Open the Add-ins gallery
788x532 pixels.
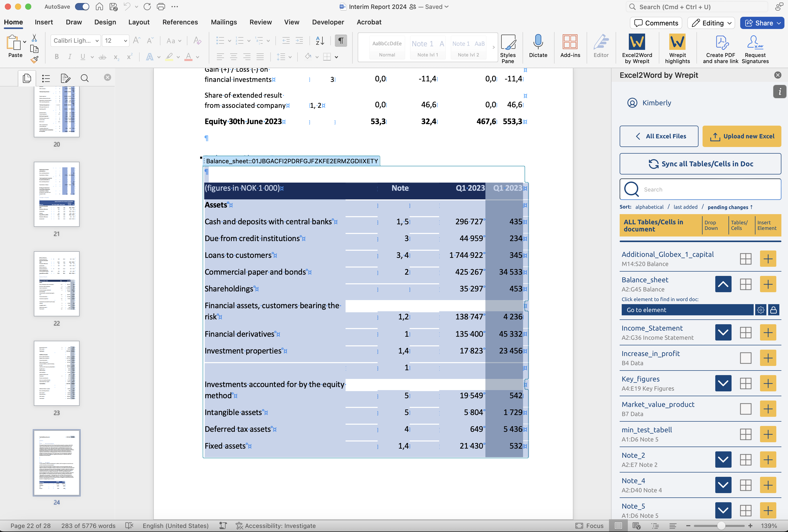pyautogui.click(x=570, y=46)
